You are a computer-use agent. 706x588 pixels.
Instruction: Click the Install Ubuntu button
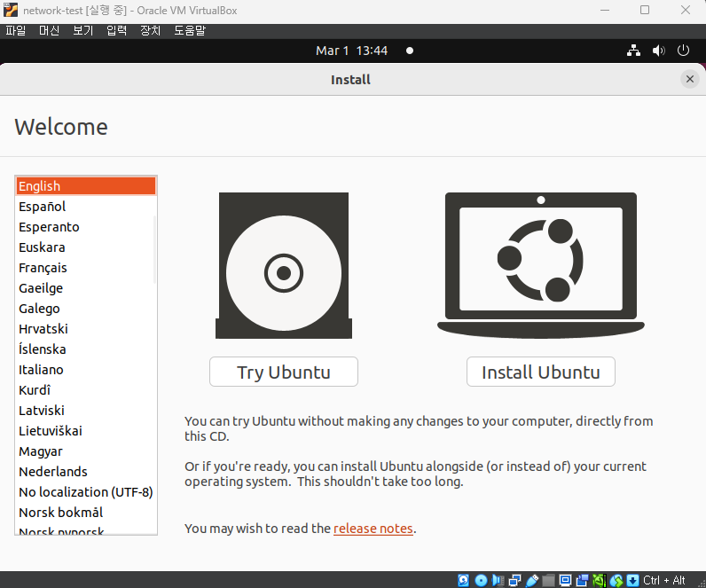[541, 372]
